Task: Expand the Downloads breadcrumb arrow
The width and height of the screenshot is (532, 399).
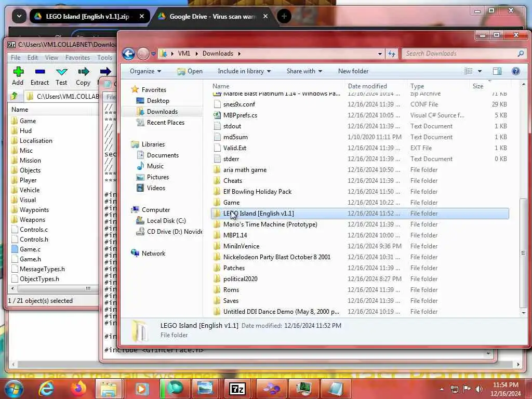Action: (239, 54)
